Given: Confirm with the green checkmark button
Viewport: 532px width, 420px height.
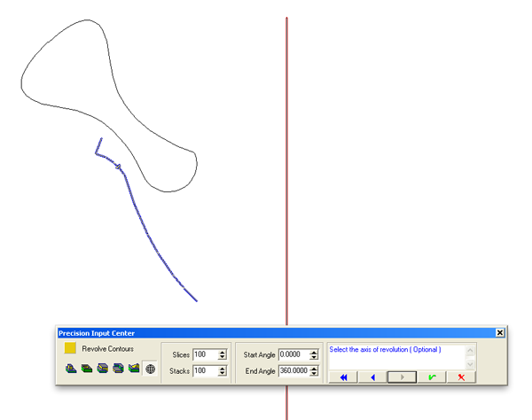Looking at the screenshot, I should 432,377.
